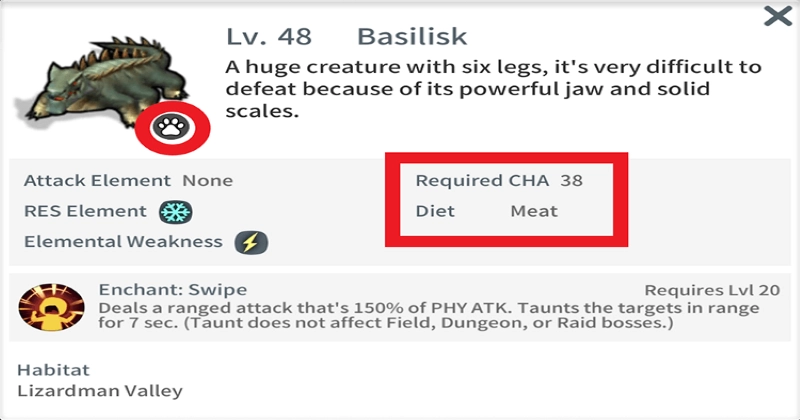Click the Enchant: Swipe heading

[172, 290]
